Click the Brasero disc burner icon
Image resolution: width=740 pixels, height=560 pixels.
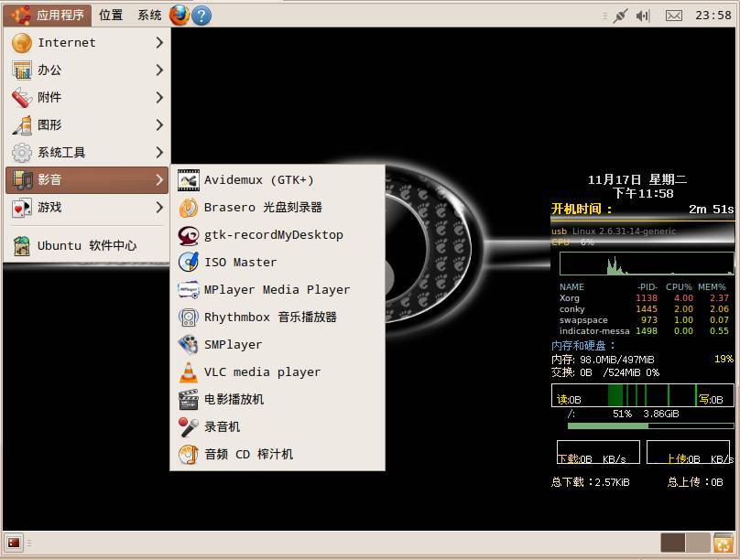pos(189,208)
